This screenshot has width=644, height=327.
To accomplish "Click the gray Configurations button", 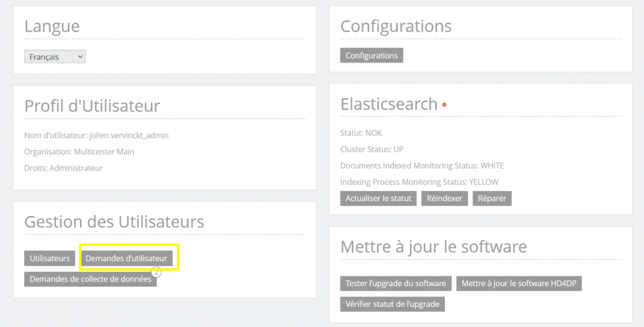I will tap(371, 56).
